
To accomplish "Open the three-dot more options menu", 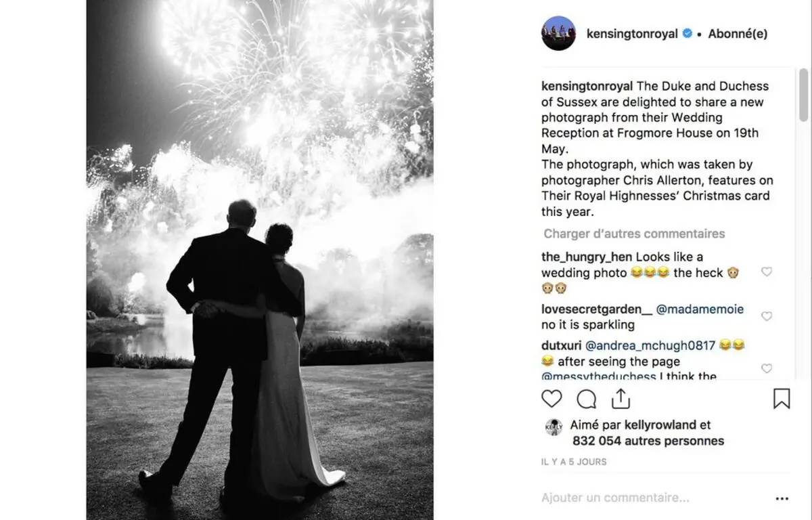I will [782, 498].
